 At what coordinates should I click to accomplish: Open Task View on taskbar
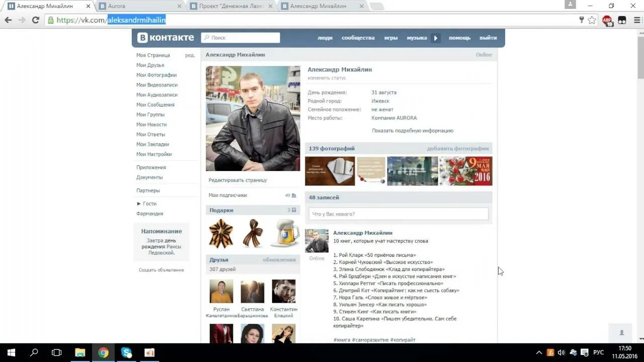tap(57, 352)
